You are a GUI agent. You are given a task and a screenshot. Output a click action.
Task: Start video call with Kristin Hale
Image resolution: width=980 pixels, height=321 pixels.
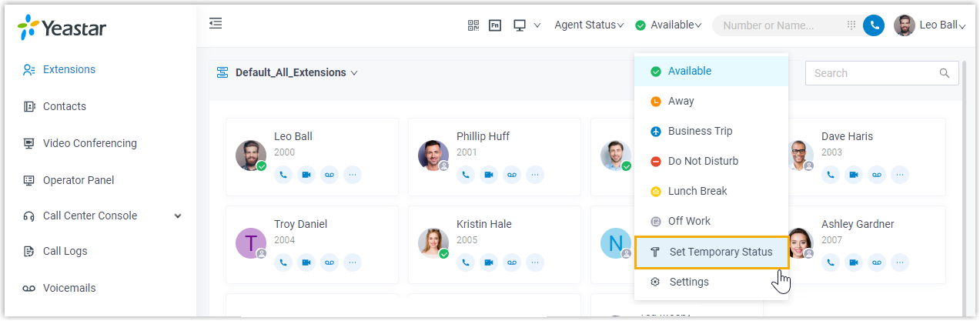489,262
